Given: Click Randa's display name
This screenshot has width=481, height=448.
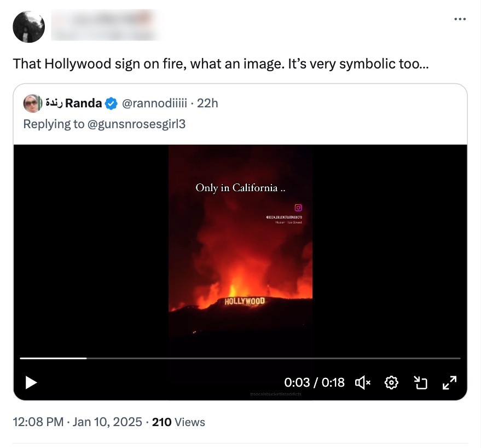Looking at the screenshot, I should pos(83,102).
